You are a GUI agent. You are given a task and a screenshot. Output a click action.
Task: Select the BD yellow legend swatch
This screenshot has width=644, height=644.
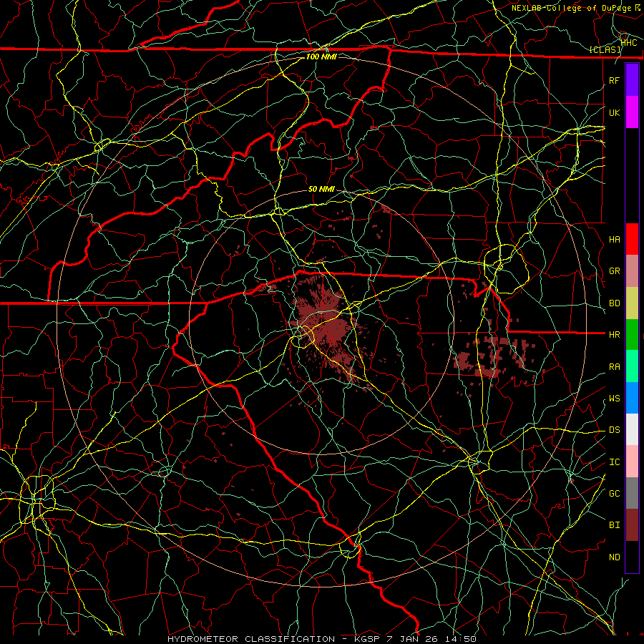coord(632,303)
